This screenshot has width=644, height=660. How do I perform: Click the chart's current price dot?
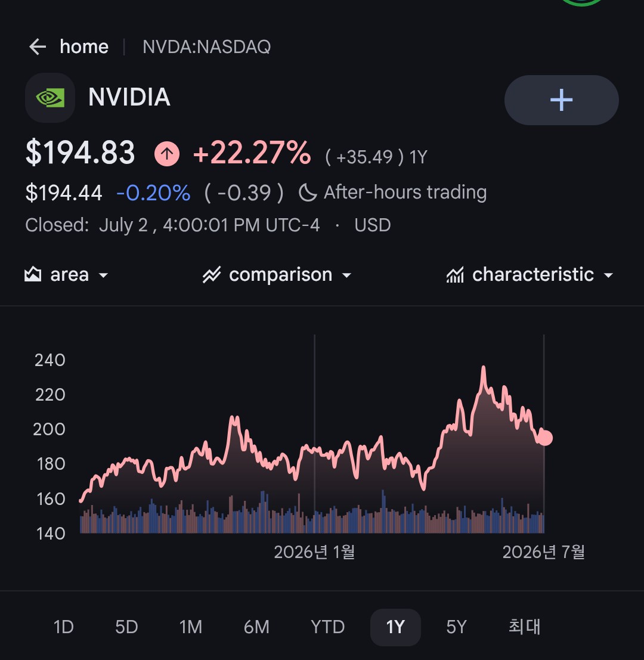coord(544,438)
